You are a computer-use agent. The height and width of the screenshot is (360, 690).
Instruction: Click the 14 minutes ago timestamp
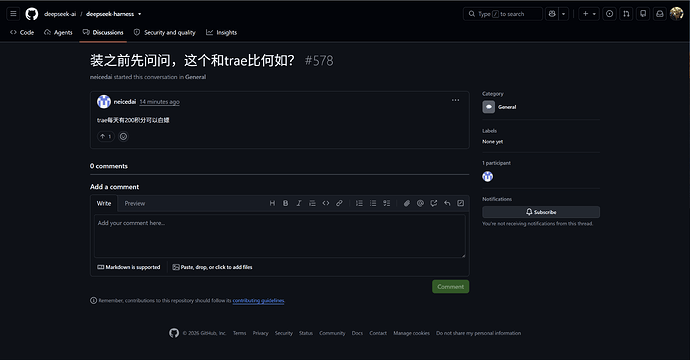(159, 102)
